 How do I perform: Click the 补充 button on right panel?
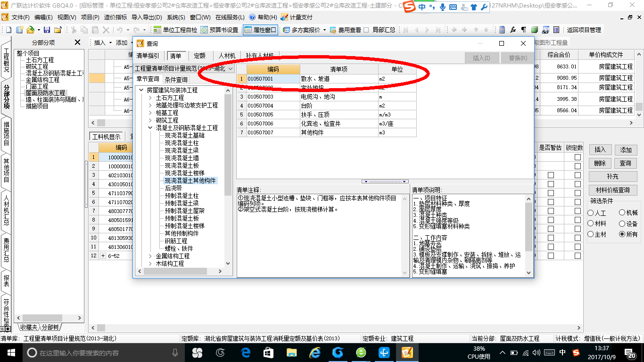[x=612, y=176]
